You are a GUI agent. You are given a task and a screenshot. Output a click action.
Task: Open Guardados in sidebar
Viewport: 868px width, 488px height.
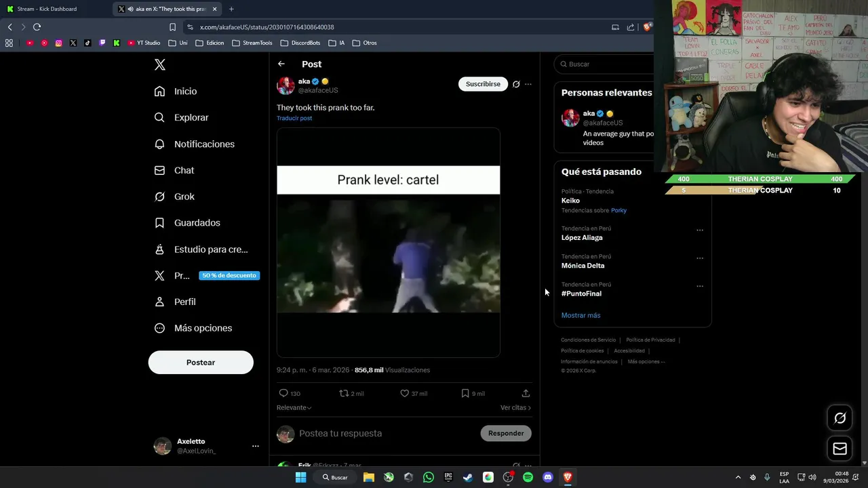(x=187, y=223)
